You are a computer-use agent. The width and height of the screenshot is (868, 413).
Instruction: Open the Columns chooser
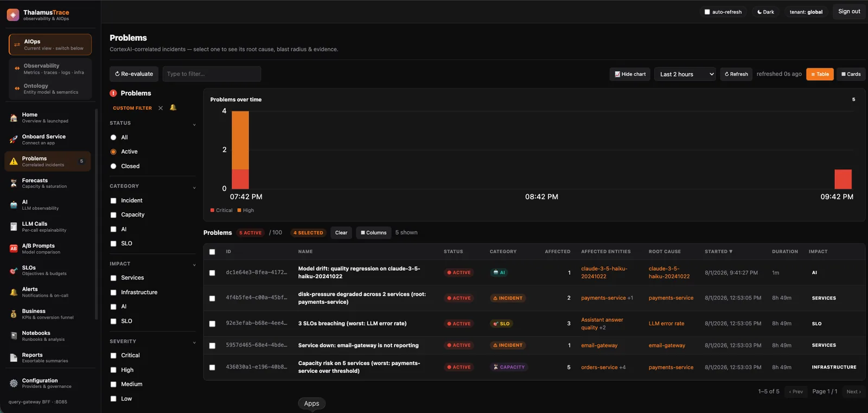point(374,233)
